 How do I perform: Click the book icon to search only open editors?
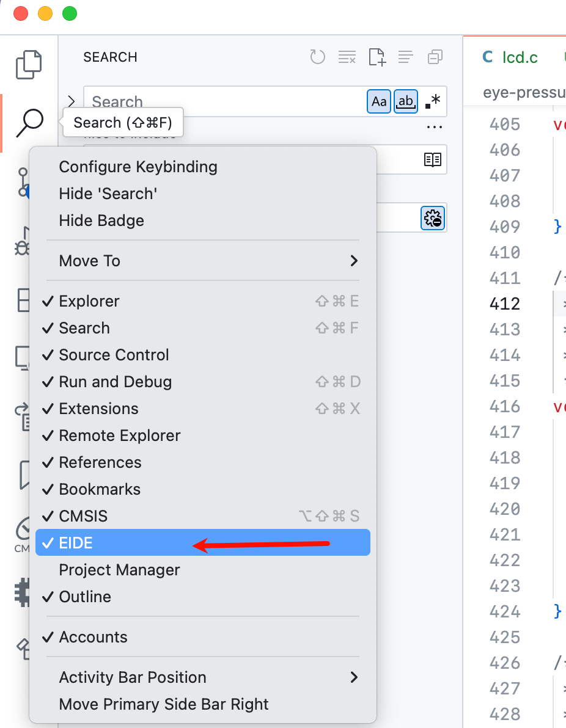[433, 160]
